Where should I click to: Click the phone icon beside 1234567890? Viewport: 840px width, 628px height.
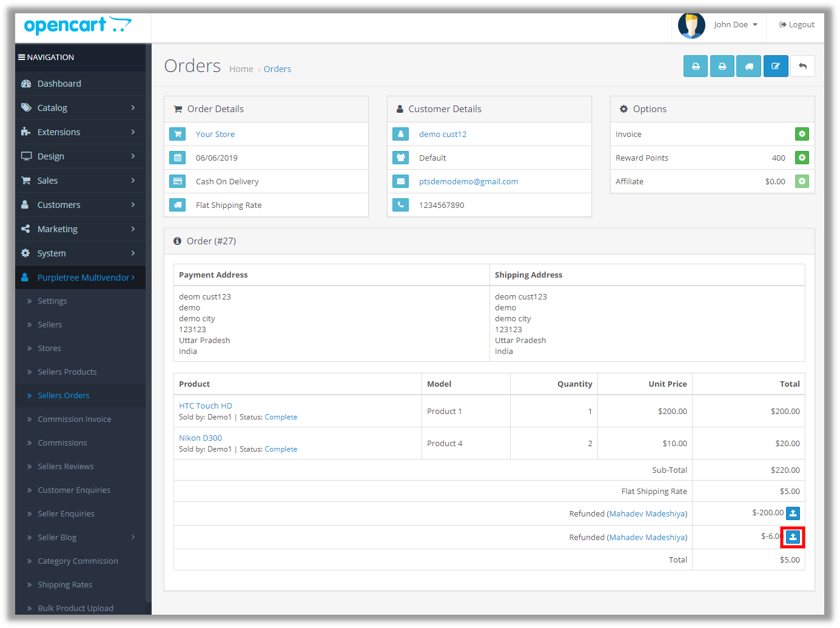point(400,205)
